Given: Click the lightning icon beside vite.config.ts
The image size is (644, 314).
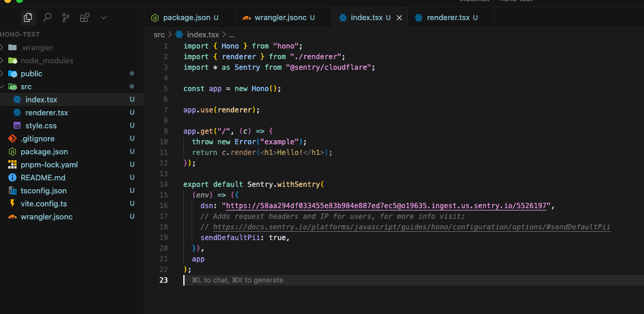Looking at the screenshot, I should click(12, 203).
